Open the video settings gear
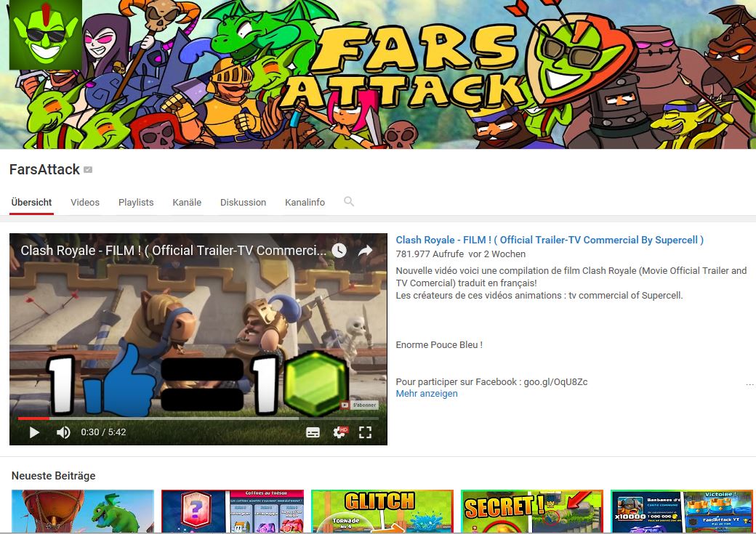 click(340, 432)
